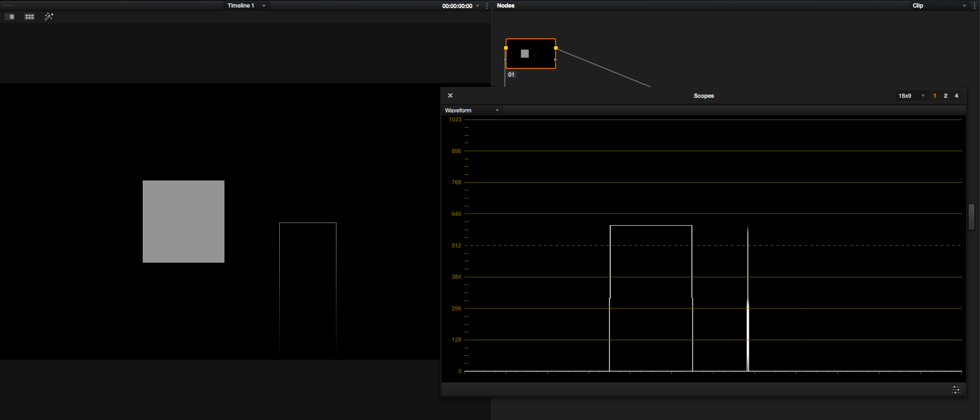Click the gray square in the viewer
This screenshot has height=420, width=980.
click(183, 222)
